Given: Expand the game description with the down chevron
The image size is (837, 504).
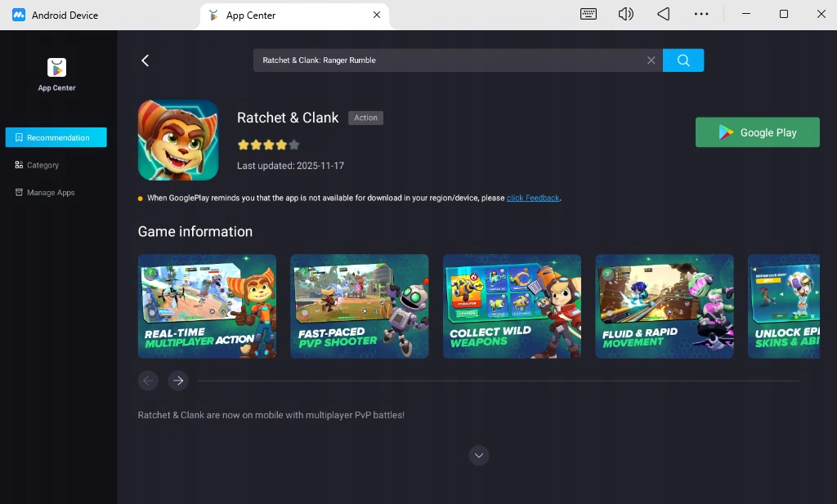Looking at the screenshot, I should (479, 455).
